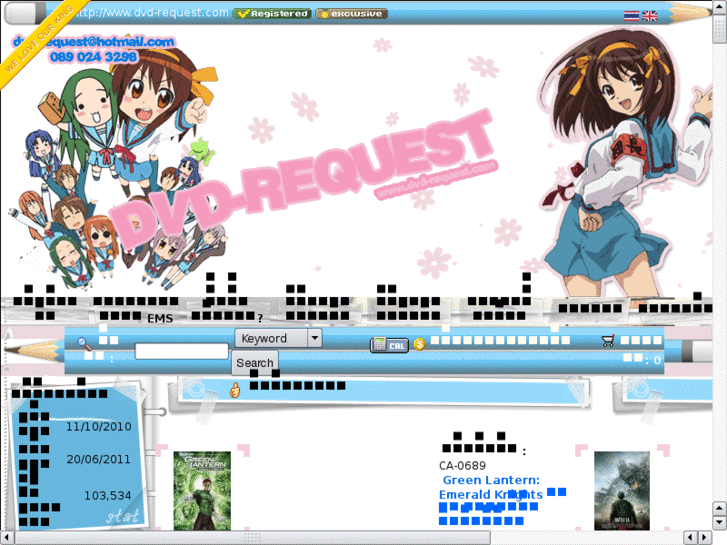Click the DVD-REQUEST banner logo
Viewport: 727px width, 545px height.
click(x=304, y=179)
